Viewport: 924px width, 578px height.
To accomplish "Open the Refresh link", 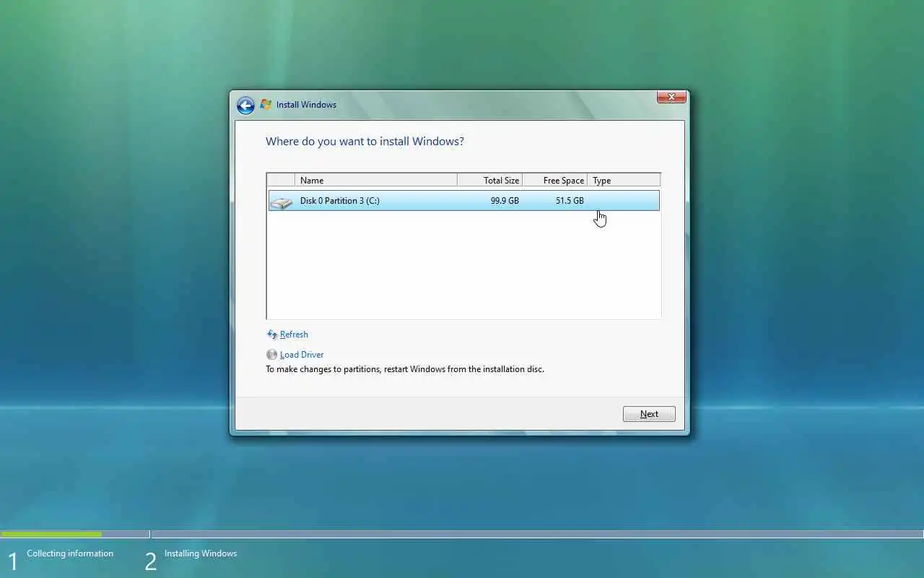I will tap(294, 335).
